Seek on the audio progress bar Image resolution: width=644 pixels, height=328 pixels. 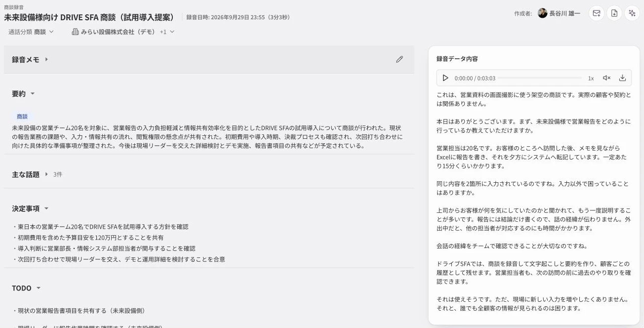[541, 78]
